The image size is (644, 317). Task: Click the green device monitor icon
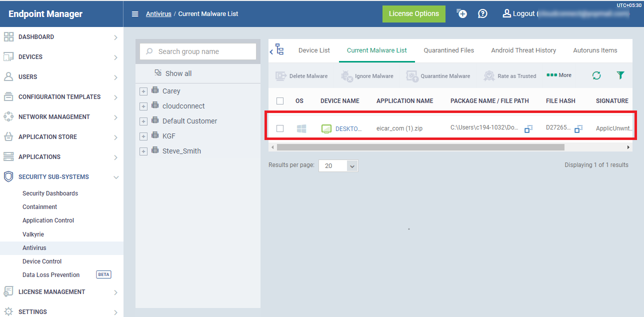326,129
